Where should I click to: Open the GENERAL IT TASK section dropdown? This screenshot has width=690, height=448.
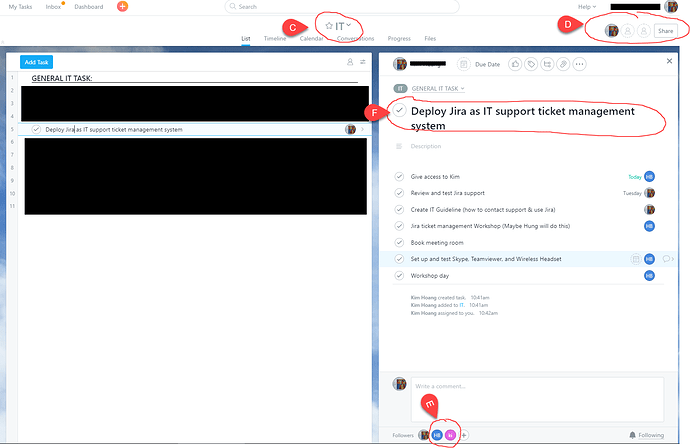(438, 88)
